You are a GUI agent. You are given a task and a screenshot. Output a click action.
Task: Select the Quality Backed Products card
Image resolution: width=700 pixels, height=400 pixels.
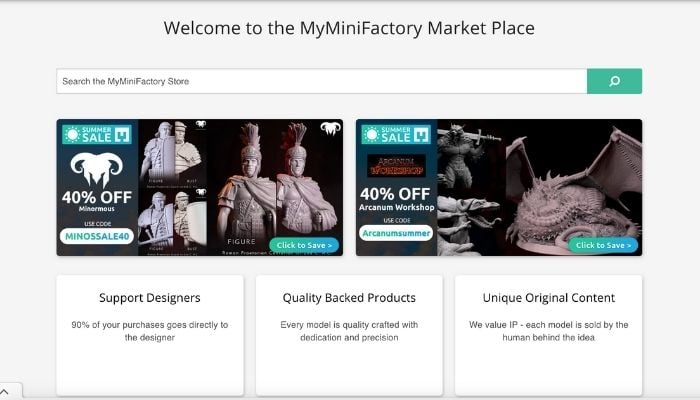click(349, 335)
